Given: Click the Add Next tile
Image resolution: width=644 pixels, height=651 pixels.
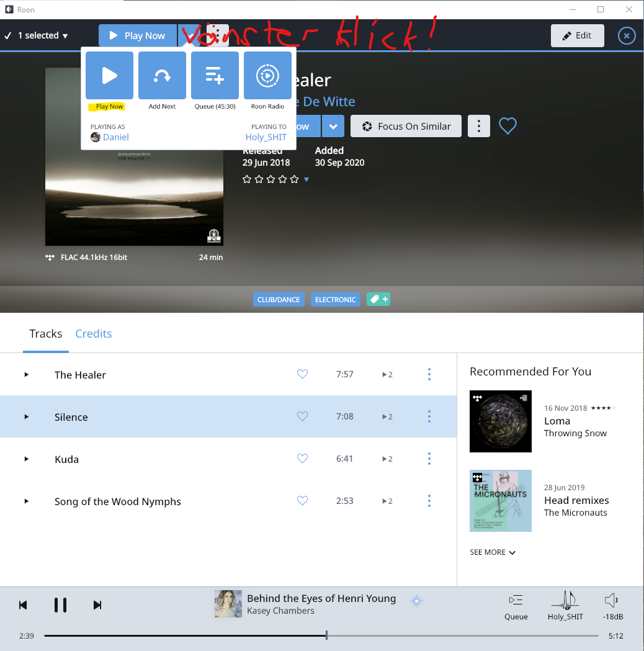Looking at the screenshot, I should pos(163,76).
